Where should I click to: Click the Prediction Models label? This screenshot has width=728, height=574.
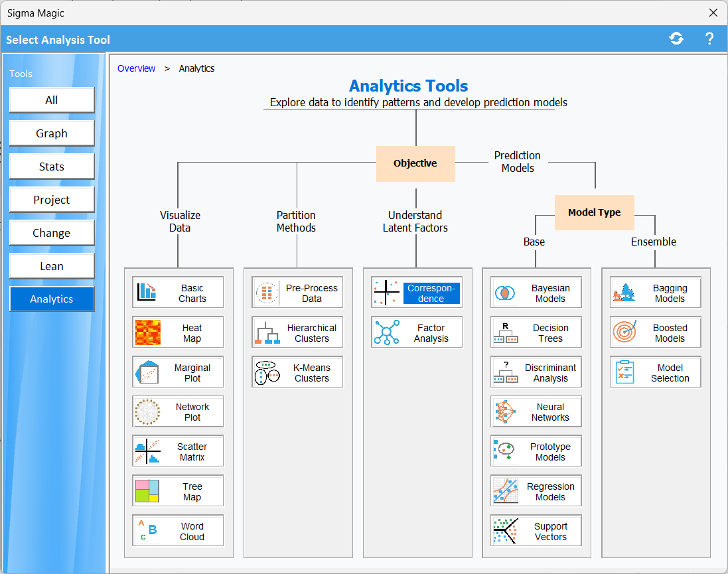click(518, 162)
